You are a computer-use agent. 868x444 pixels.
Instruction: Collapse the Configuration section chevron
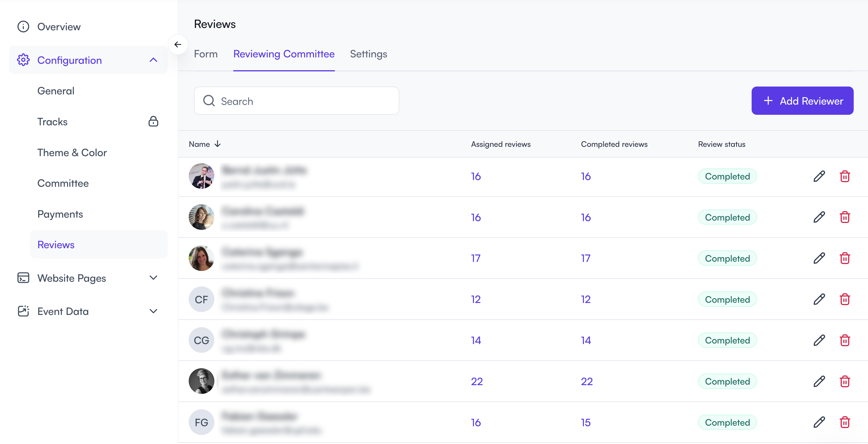coord(153,60)
